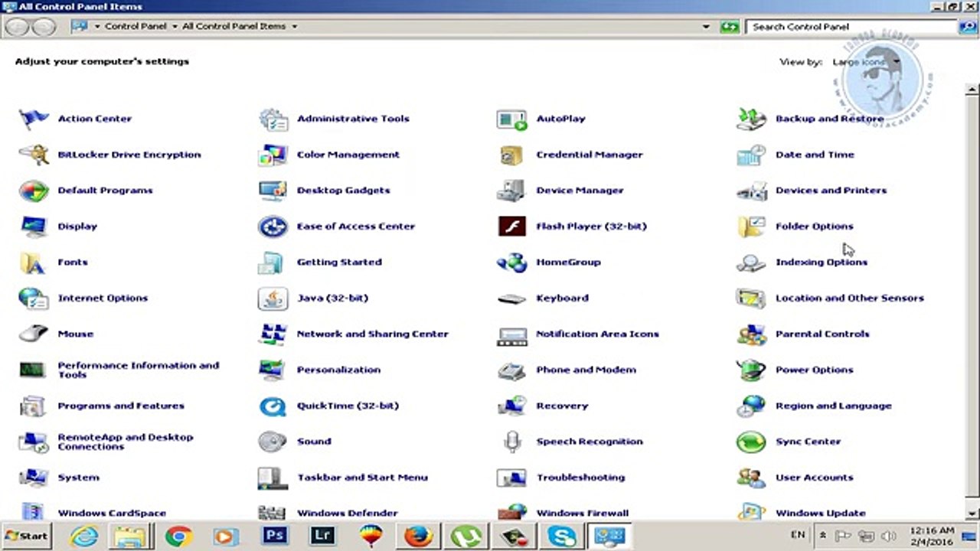Click the Fonts folder icon
980x551 pixels.
pos(33,262)
